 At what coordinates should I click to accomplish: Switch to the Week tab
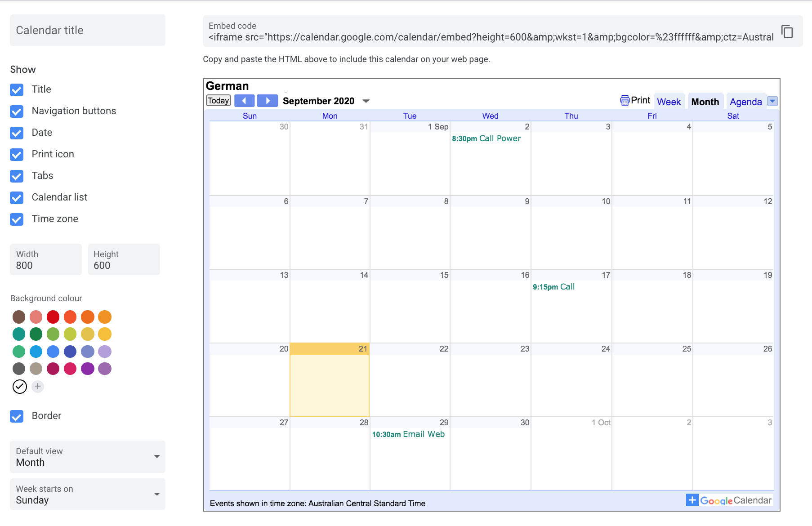click(x=669, y=102)
